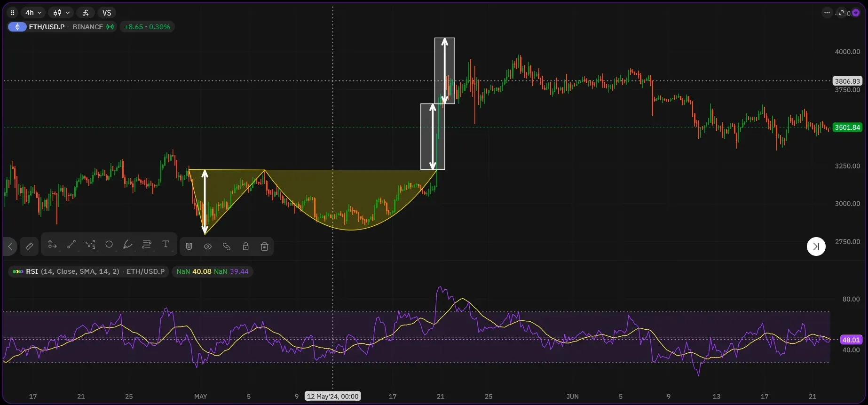868x405 pixels.
Task: Click the 3250.00 price axis label
Action: coord(847,166)
